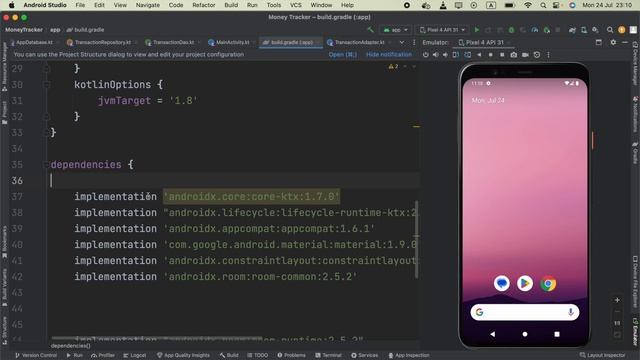
Task: Toggle emulator window display mode icon
Action: (x=598, y=42)
